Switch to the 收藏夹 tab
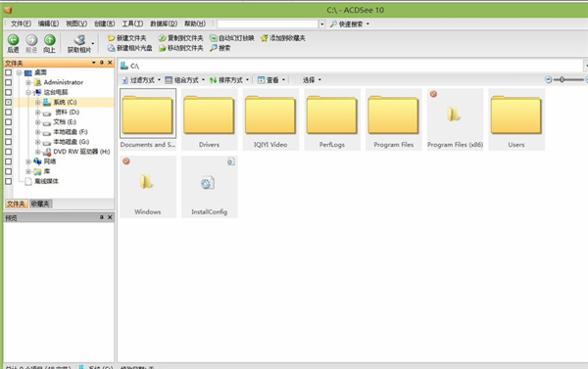The height and width of the screenshot is (369, 588). point(40,204)
